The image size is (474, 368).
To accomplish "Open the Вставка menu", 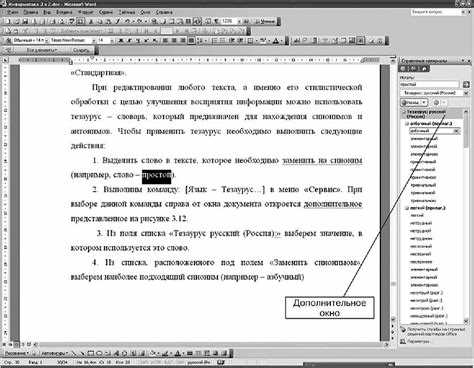I will coord(64,12).
